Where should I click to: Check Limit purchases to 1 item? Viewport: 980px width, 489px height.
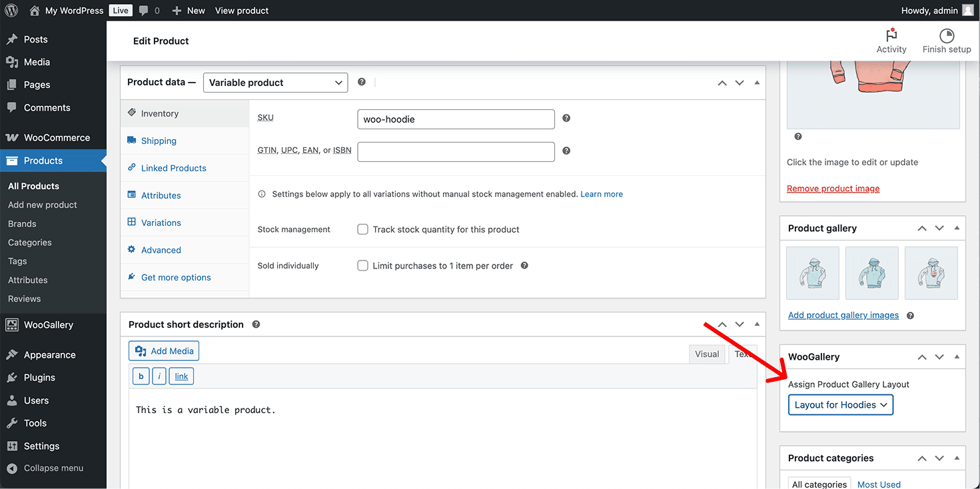pos(363,266)
